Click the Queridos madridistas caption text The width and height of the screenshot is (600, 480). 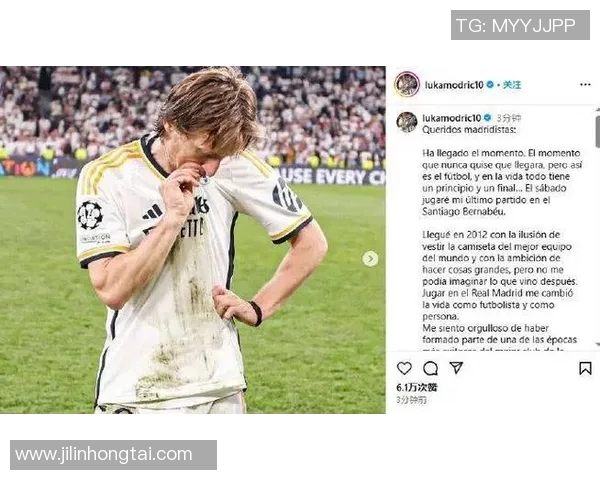pyautogui.click(x=469, y=130)
